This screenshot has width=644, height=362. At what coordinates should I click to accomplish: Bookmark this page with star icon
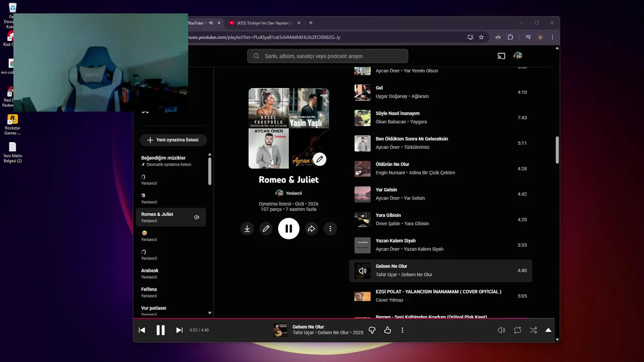pyautogui.click(x=481, y=37)
